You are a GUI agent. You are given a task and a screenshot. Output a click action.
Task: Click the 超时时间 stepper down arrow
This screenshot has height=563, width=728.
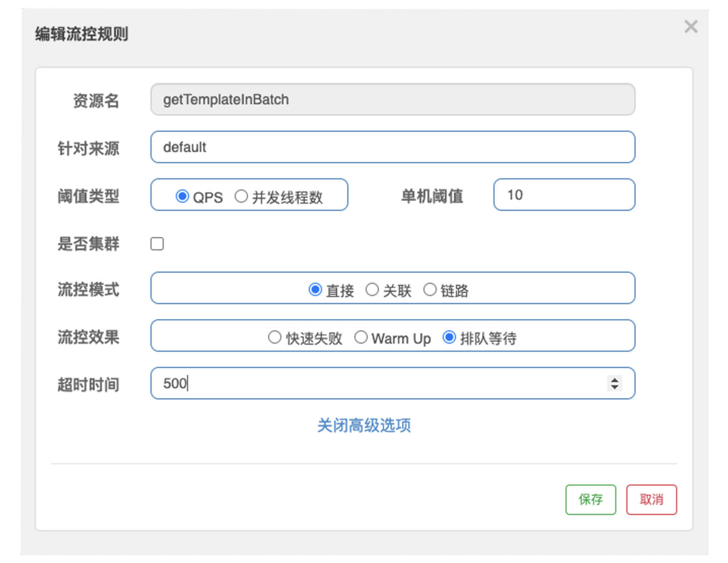(614, 388)
